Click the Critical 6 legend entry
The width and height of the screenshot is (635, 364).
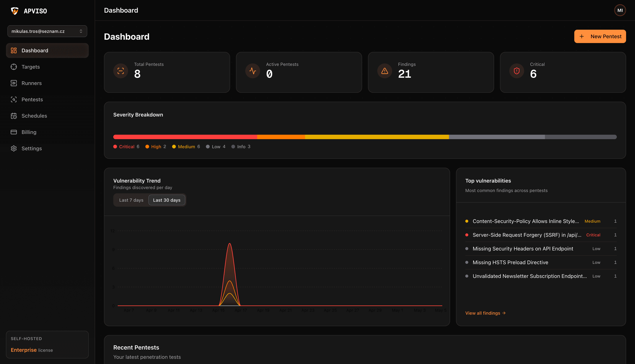point(126,147)
